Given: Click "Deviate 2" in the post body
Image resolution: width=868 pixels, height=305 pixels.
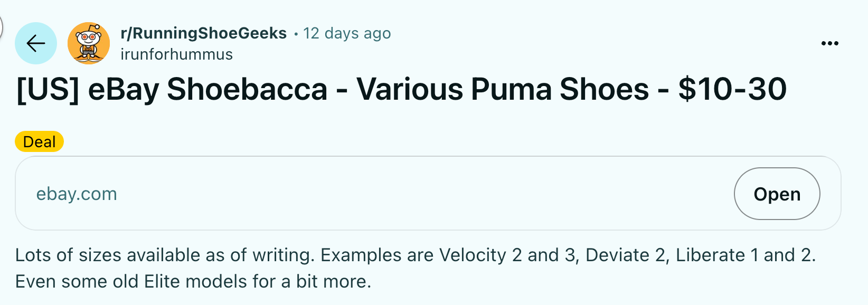Looking at the screenshot, I should [x=625, y=255].
